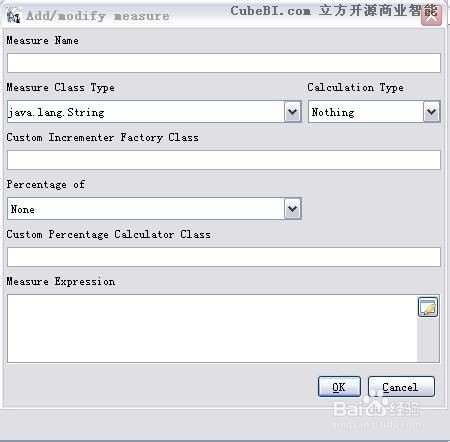Expand the Percentage of dropdown arrow
450x442 pixels.
pos(293,209)
